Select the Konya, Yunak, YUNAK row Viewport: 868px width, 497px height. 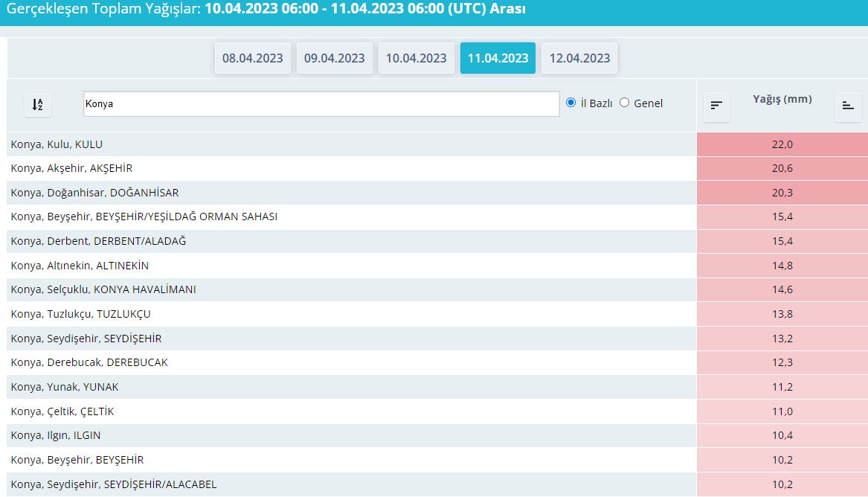tap(65, 387)
